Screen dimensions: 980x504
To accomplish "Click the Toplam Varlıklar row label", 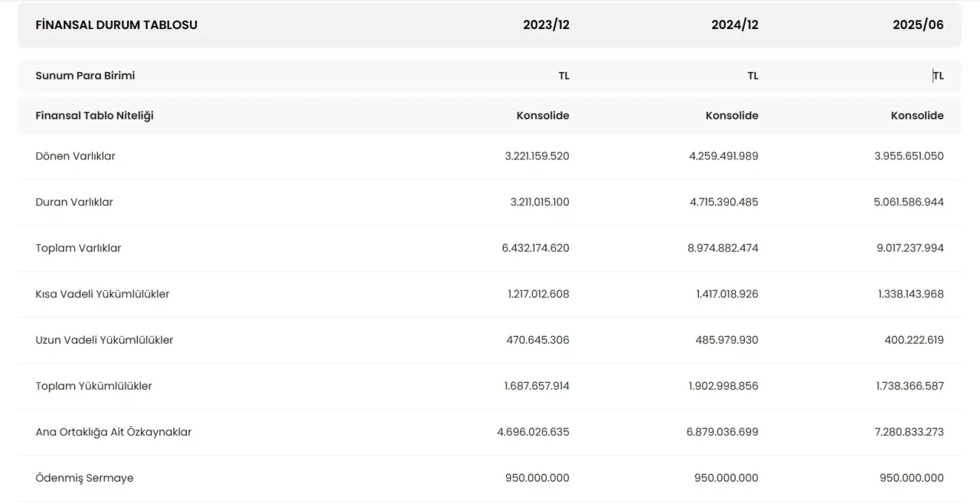I will coord(78,248).
